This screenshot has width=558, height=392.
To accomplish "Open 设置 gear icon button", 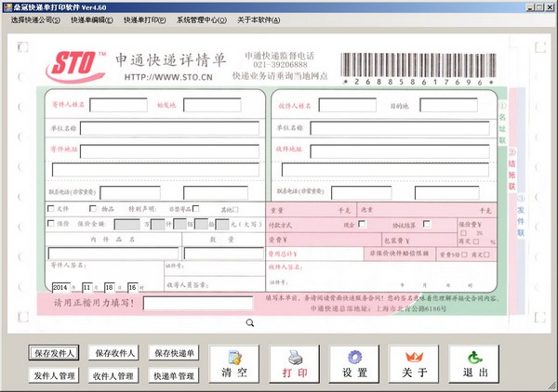I will click(354, 364).
